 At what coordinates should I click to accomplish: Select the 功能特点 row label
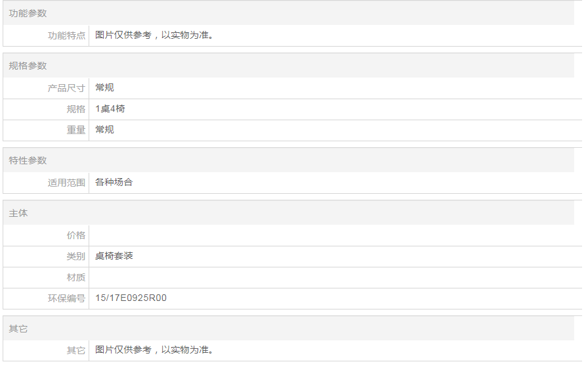[66, 35]
